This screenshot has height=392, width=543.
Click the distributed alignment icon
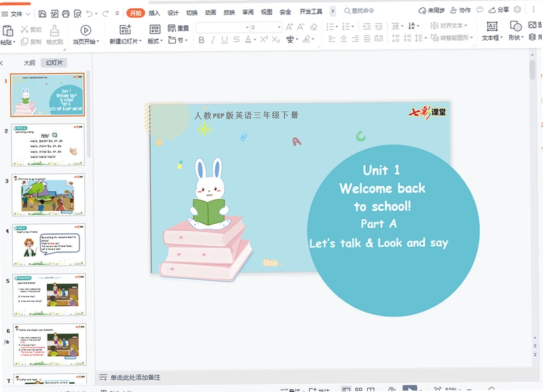tap(379, 39)
